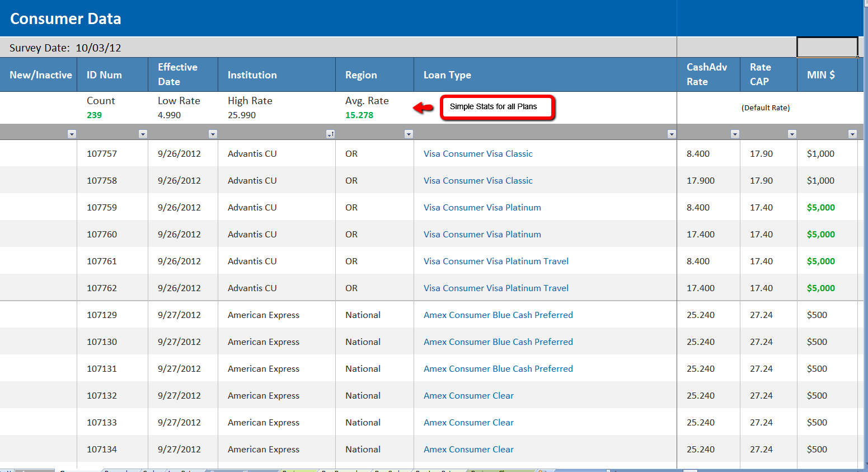Image resolution: width=868 pixels, height=472 pixels.
Task: Select the ID Num header cell
Action: tap(112, 74)
